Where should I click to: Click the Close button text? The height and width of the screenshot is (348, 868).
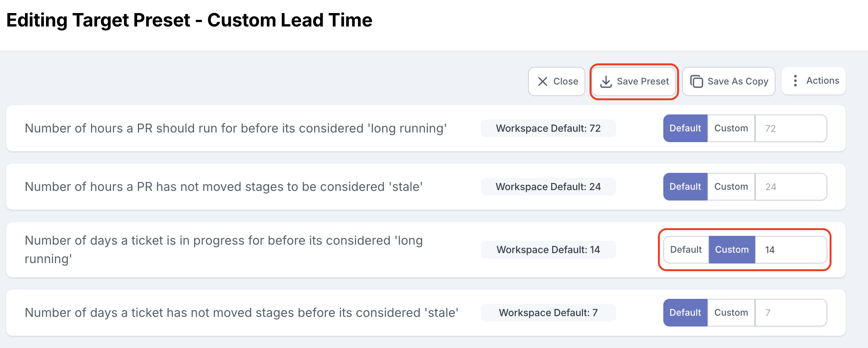[565, 81]
